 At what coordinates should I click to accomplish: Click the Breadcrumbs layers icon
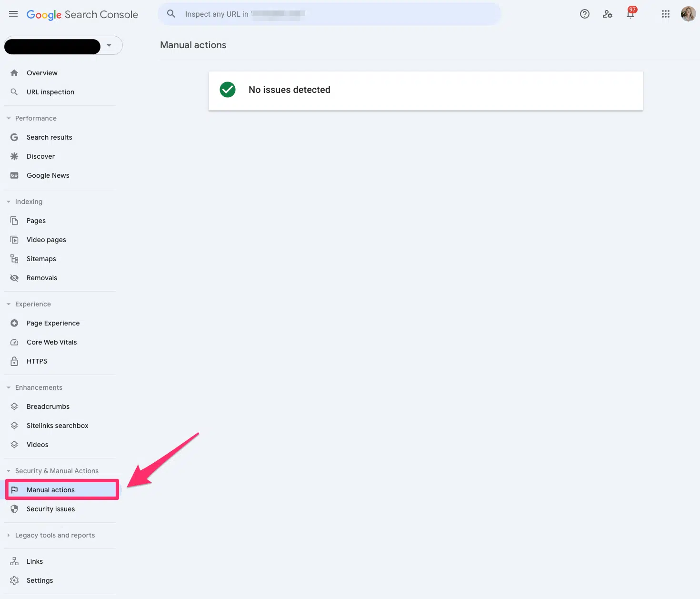click(x=14, y=406)
